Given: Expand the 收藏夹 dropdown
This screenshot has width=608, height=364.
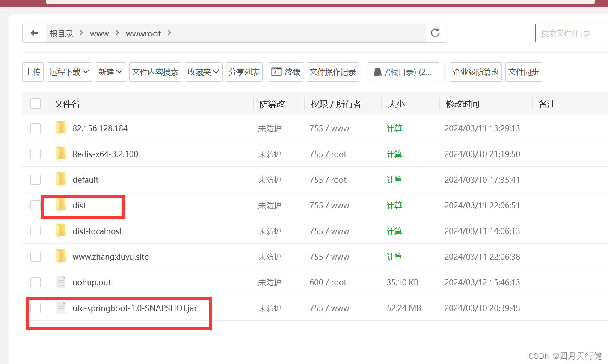Looking at the screenshot, I should (x=204, y=72).
